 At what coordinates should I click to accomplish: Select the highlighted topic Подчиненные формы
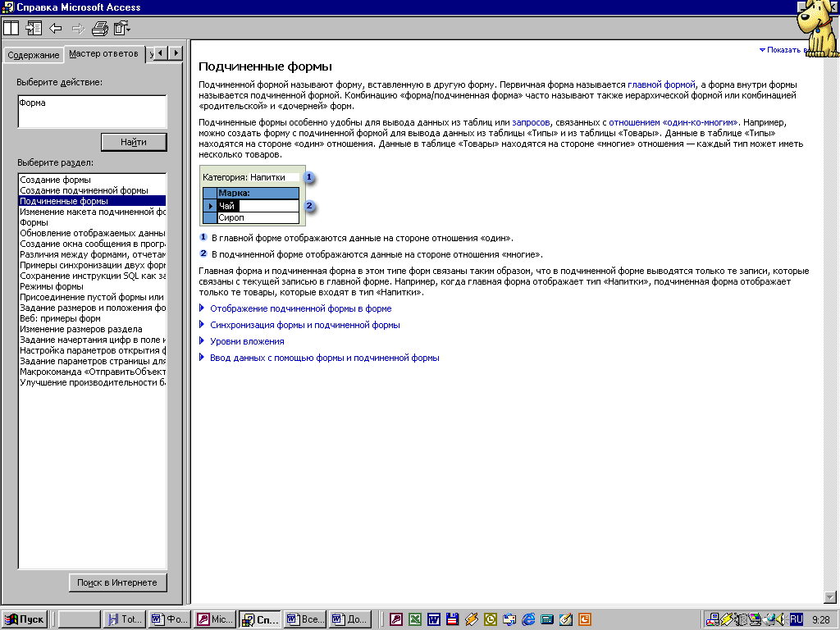[92, 201]
